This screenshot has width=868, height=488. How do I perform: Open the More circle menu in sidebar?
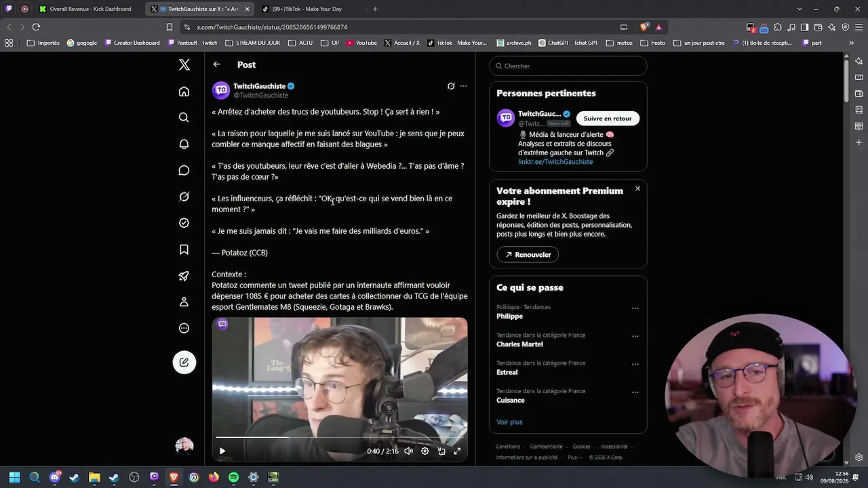coord(184,328)
